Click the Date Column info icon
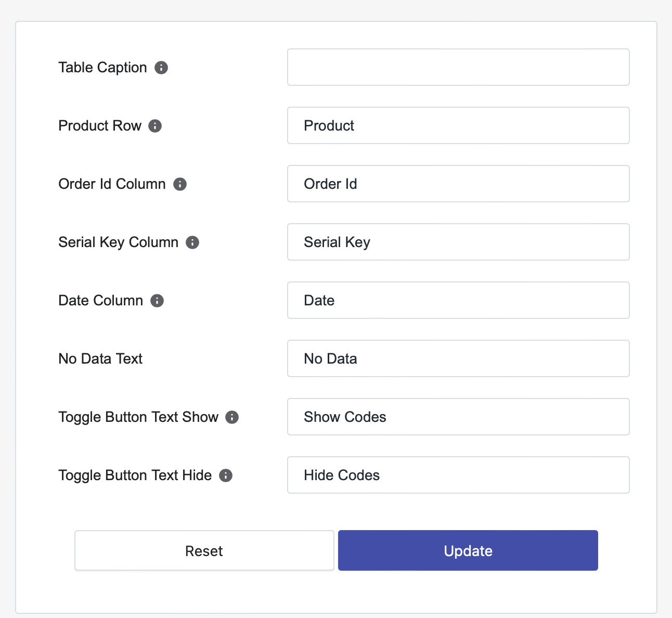Screen dimensions: 672x618 157,301
